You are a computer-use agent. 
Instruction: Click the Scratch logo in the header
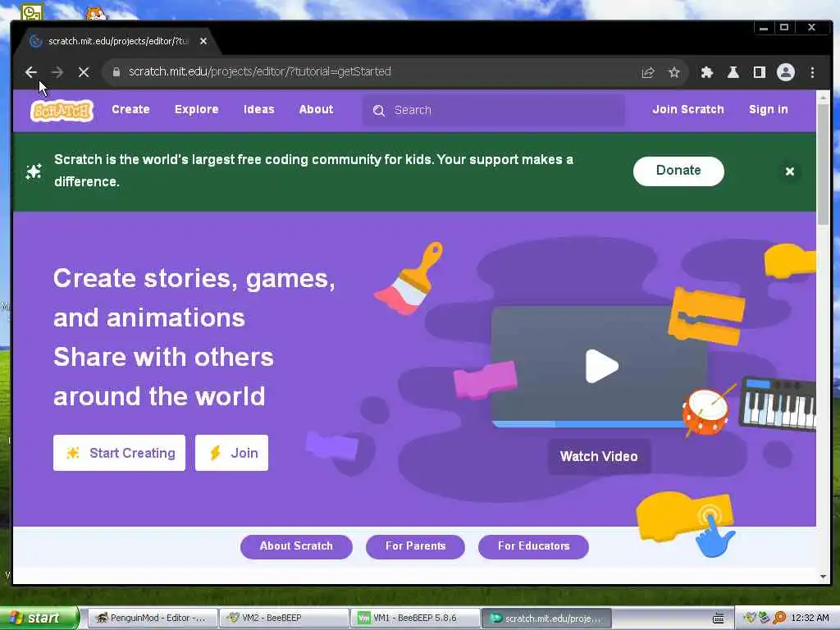pyautogui.click(x=62, y=111)
